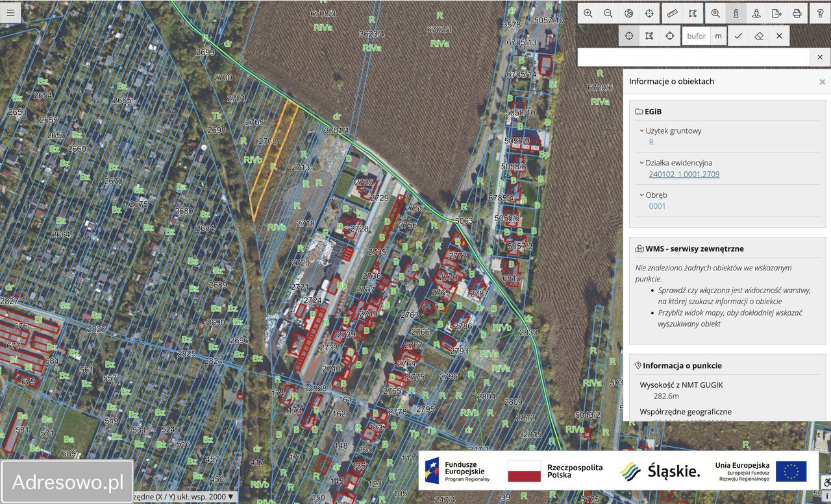Close the Informacje o obiektach panel
The width and height of the screenshot is (831, 504).
822,82
